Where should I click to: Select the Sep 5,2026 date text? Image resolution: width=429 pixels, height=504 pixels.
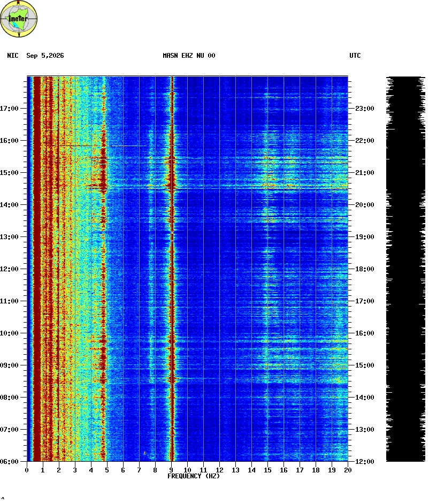tap(45, 56)
